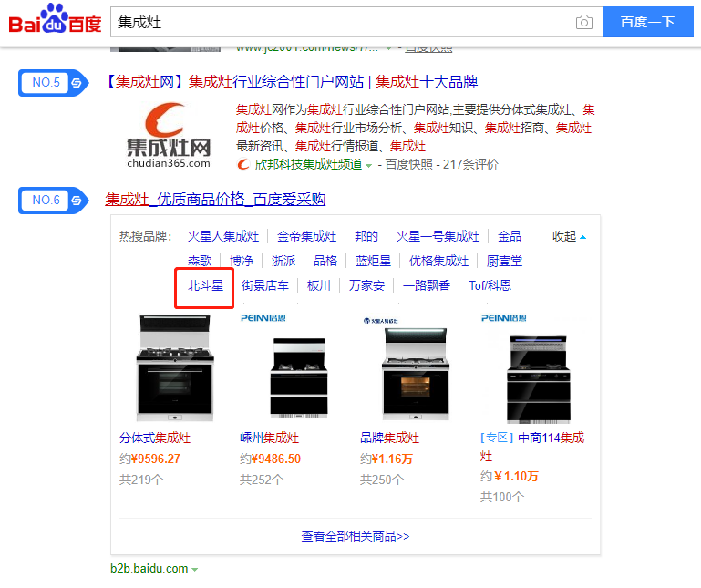Viewport: 701px width, 588px height.
Task: Select brand 厨壹堂
Action: tap(504, 261)
